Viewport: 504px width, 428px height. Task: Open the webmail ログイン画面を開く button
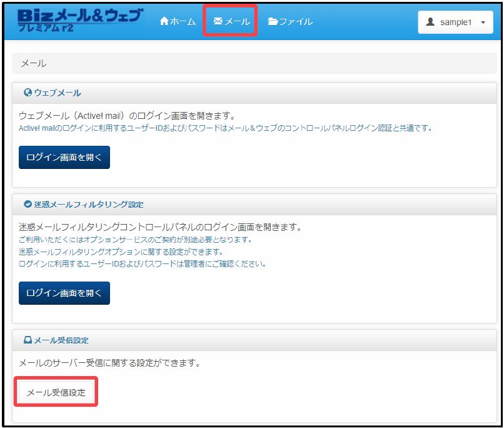coord(64,157)
